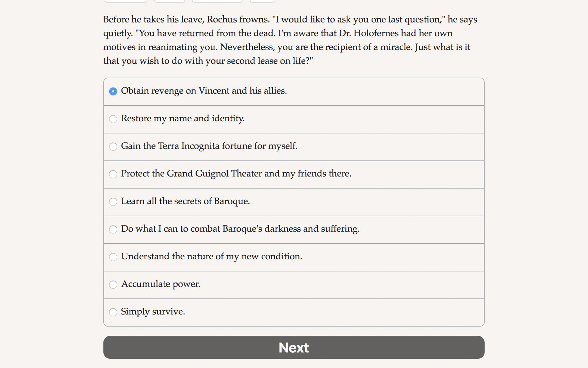
Task: Click the radio circle beside "Simply survive"
Action: [x=113, y=312]
